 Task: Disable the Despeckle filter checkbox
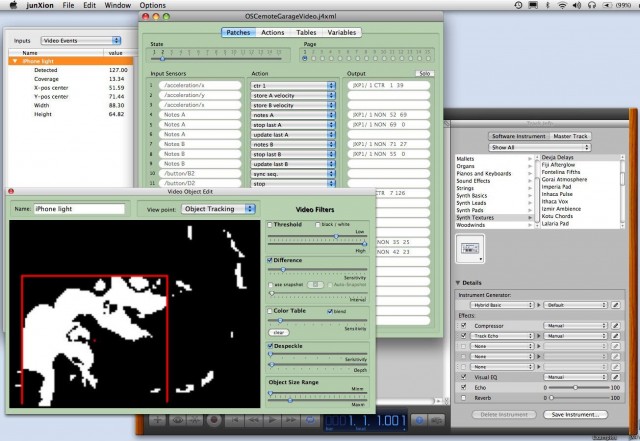click(270, 345)
